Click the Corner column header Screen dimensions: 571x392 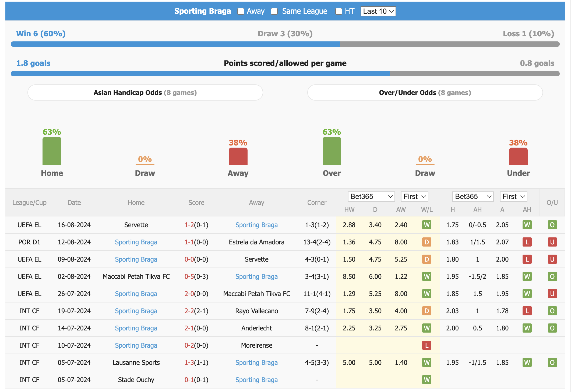tap(317, 202)
